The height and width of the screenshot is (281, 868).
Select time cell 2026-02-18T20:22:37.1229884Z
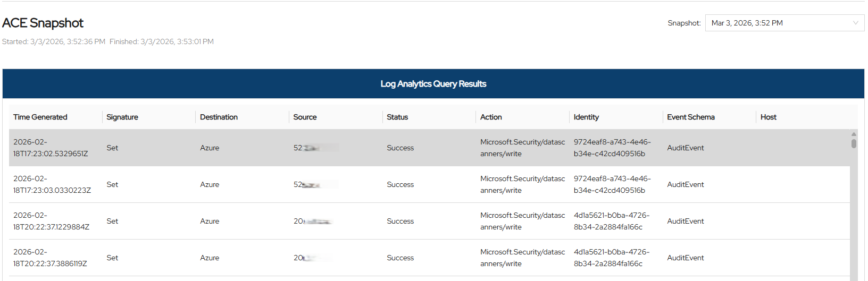[x=51, y=221]
